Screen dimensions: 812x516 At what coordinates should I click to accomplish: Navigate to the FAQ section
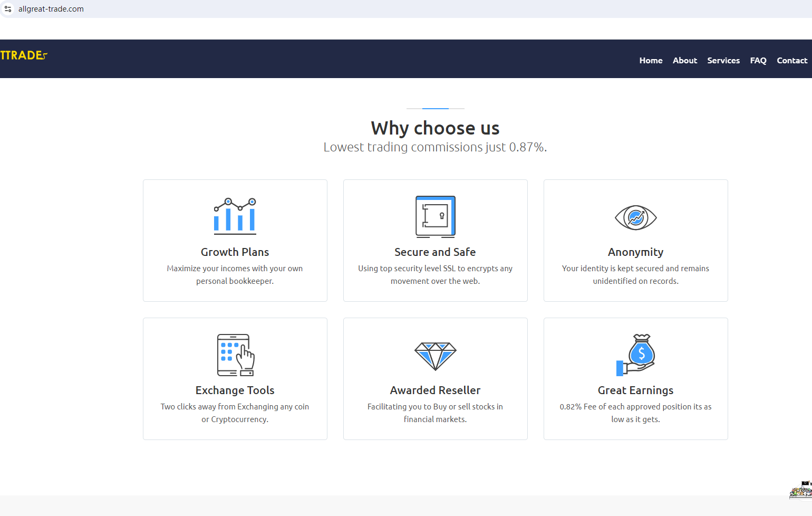tap(758, 61)
